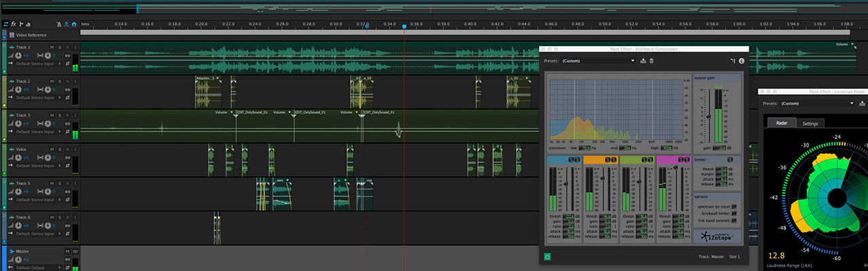Viewport: 868px width, 271px height.
Task: Mute Track 1 with its M button
Action: click(52, 47)
